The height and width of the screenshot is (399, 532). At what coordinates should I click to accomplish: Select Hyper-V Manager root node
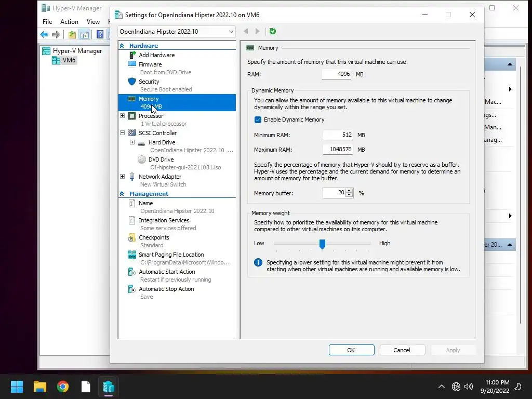(72, 51)
